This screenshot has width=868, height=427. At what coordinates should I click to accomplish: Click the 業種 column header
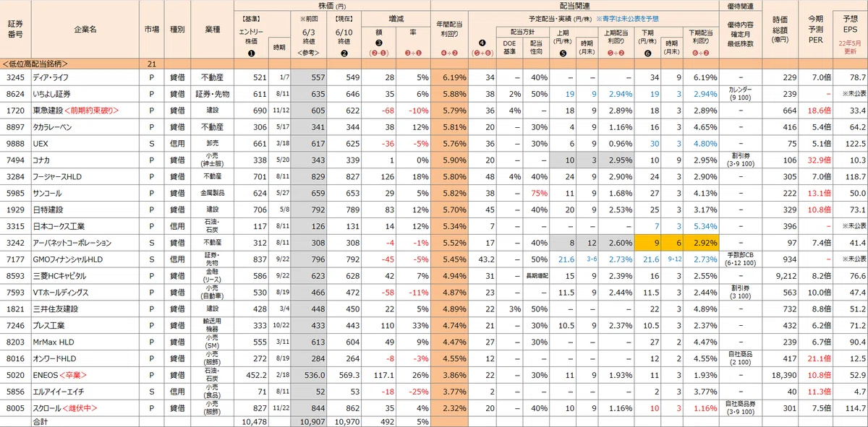[x=213, y=30]
